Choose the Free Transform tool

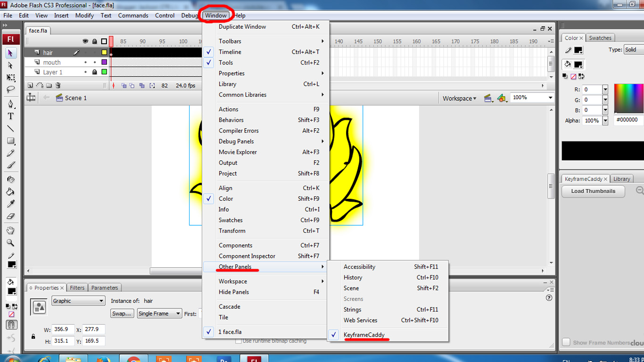click(x=10, y=77)
